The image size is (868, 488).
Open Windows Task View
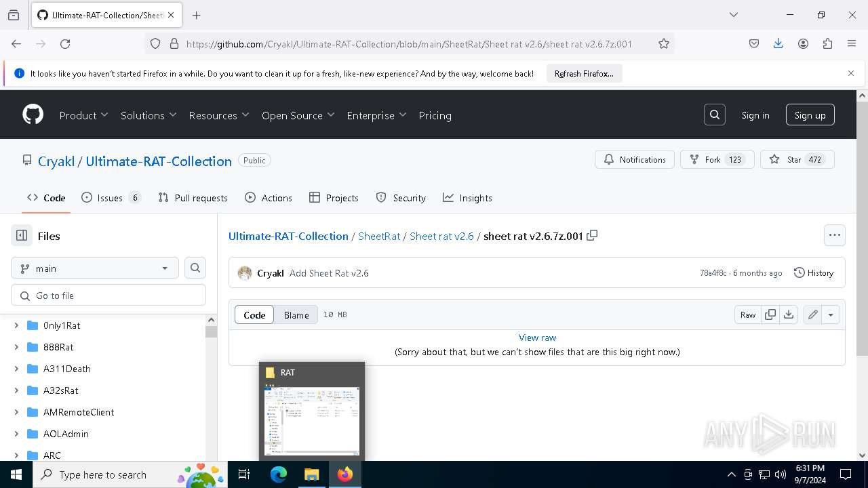244,474
